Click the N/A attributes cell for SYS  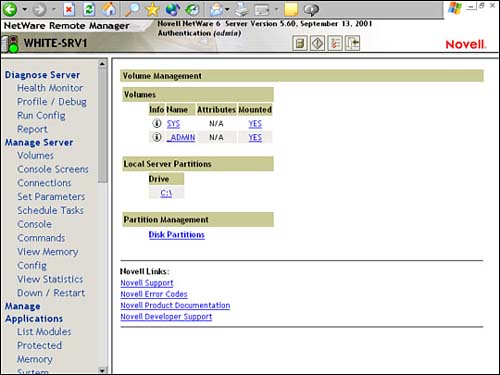pos(216,124)
